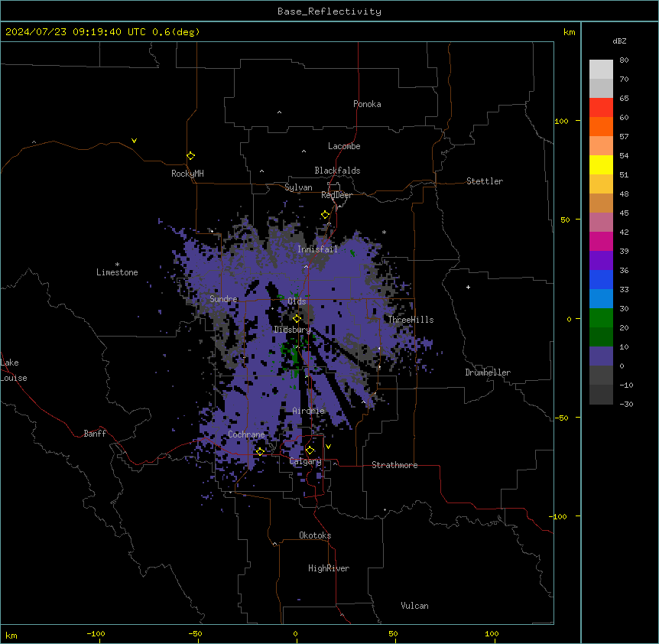Click the Didsbury city label
This screenshot has width=659, height=644.
(292, 330)
